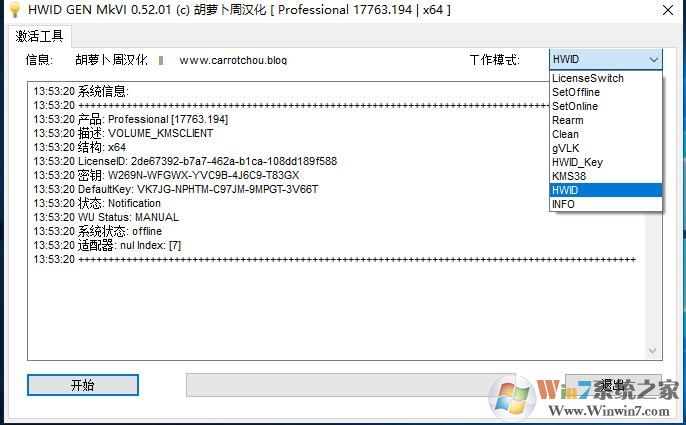Click the 工作模式 label

(x=494, y=60)
